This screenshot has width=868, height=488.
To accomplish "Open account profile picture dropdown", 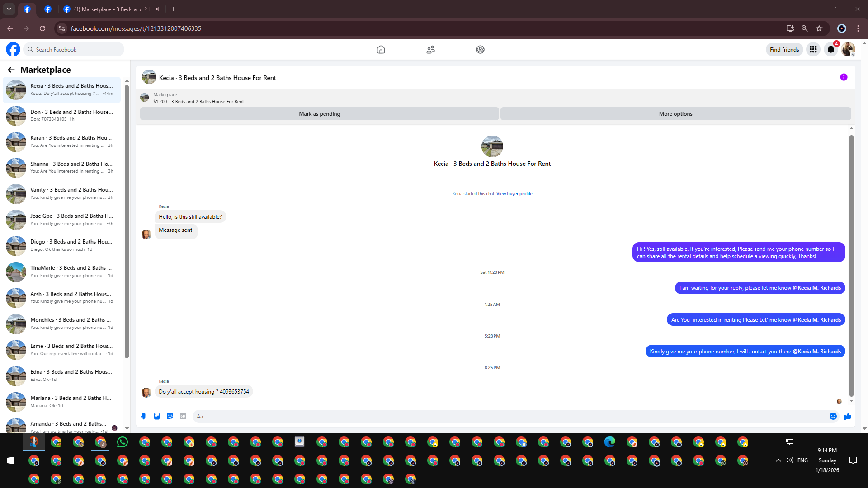I will pos(848,49).
